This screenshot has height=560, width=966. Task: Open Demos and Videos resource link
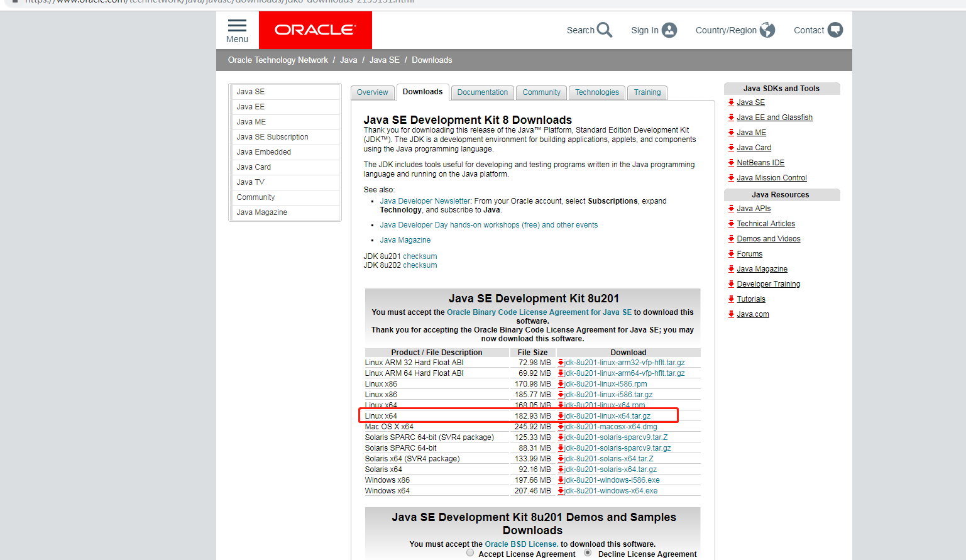(769, 239)
